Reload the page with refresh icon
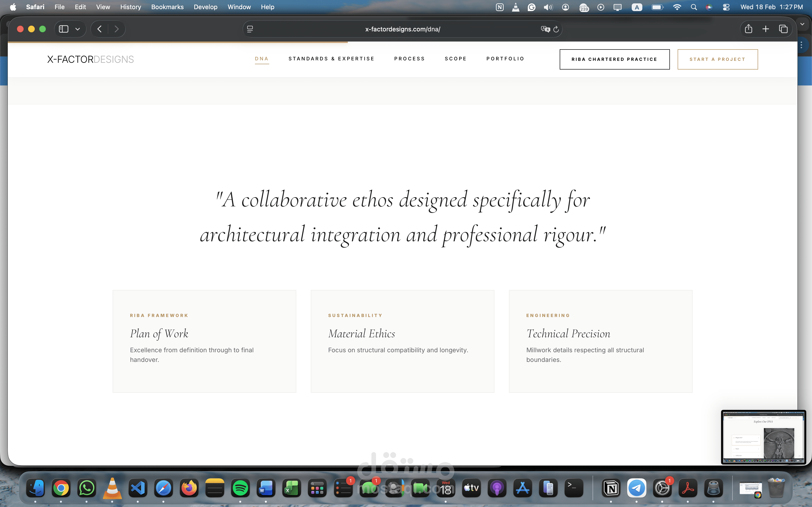Viewport: 812px width, 507px height. [556, 29]
